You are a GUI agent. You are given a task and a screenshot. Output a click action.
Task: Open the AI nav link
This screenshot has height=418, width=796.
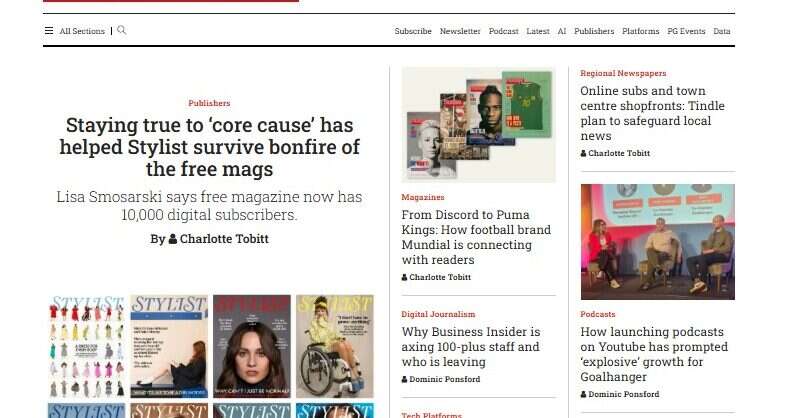pyautogui.click(x=561, y=31)
